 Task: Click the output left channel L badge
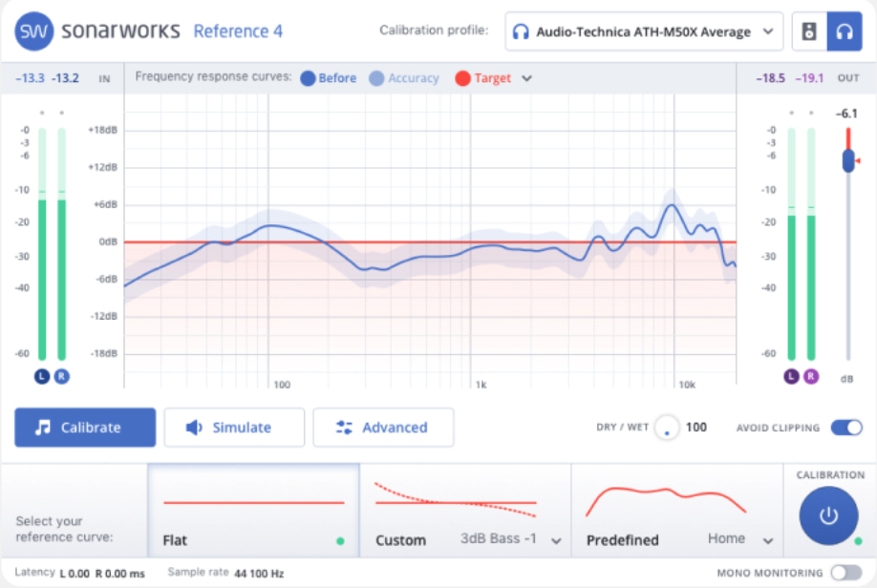click(791, 376)
